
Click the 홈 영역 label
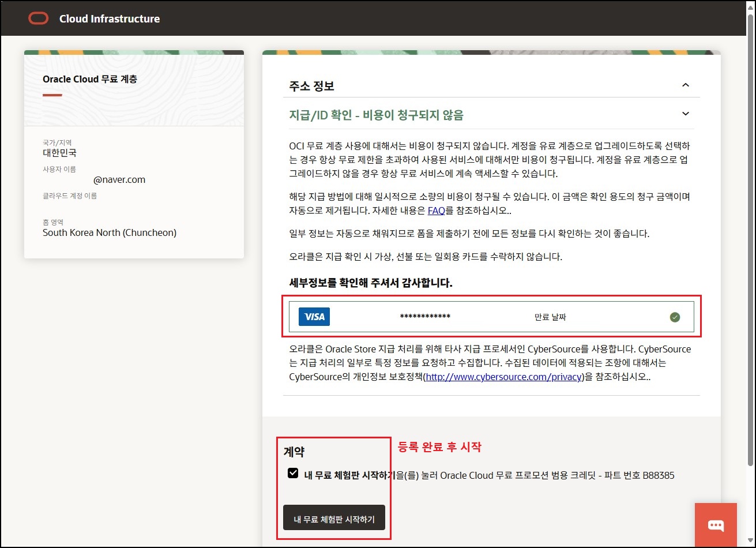[x=53, y=222]
